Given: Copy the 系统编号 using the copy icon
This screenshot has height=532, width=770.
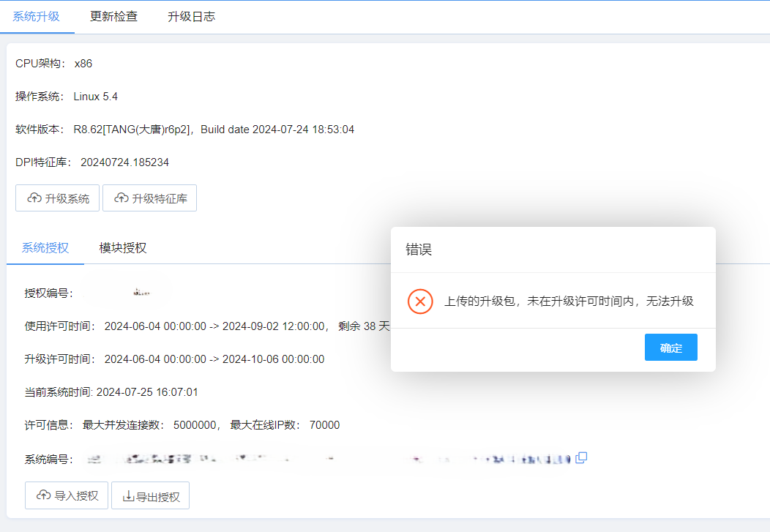Looking at the screenshot, I should (x=581, y=456).
